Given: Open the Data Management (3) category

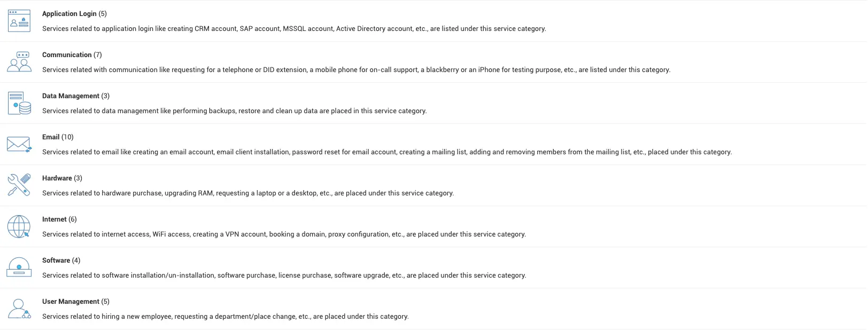Looking at the screenshot, I should pos(75,96).
